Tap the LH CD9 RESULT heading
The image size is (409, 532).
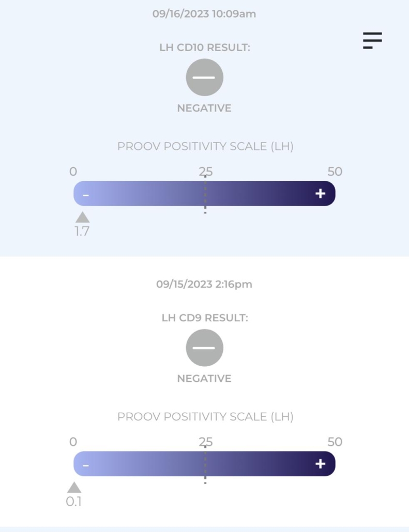pos(205,318)
